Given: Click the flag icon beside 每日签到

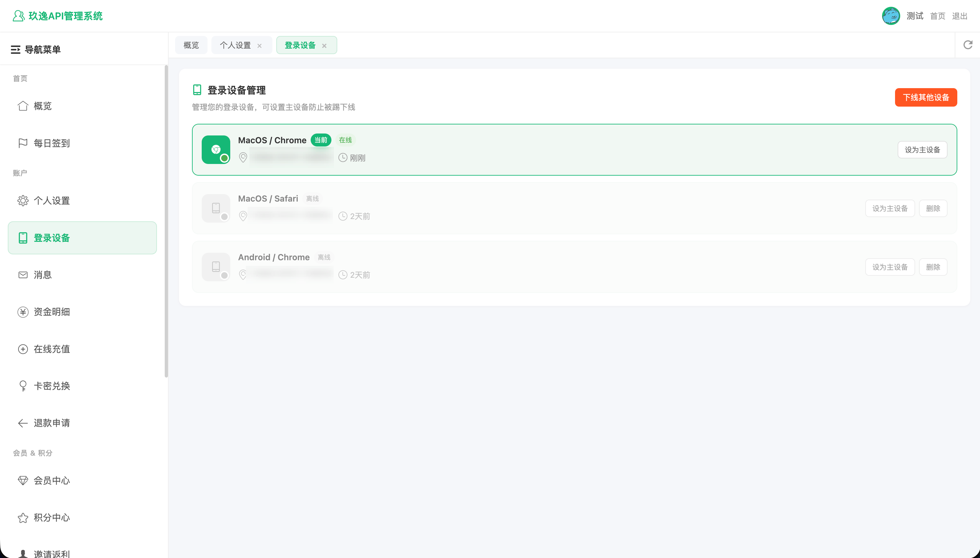Looking at the screenshot, I should [23, 143].
